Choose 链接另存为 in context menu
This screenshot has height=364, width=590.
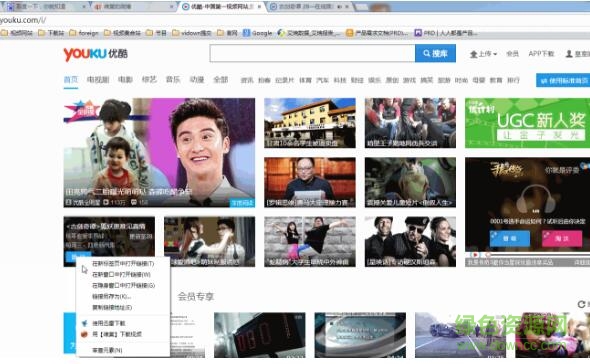click(123, 297)
